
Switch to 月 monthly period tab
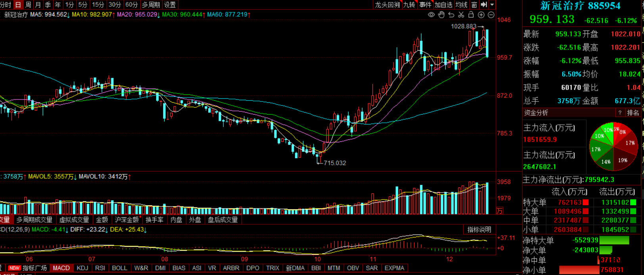coord(38,5)
